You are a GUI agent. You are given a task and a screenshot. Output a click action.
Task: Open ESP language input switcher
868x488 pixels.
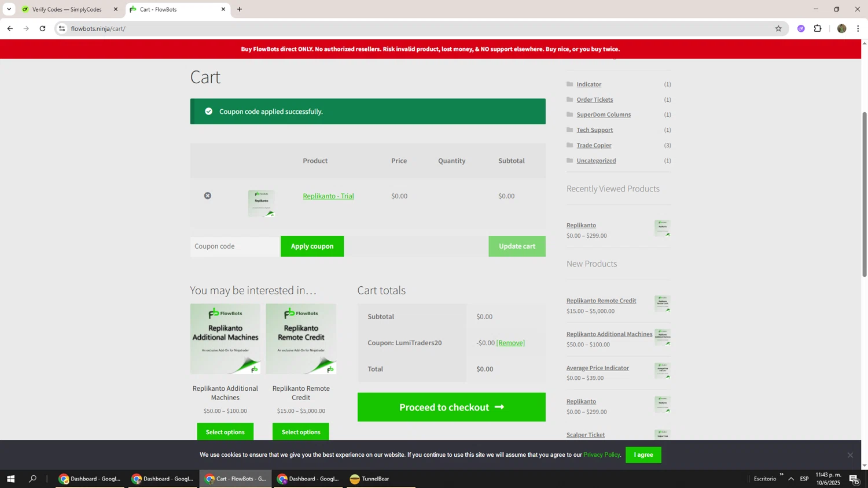pyautogui.click(x=804, y=479)
